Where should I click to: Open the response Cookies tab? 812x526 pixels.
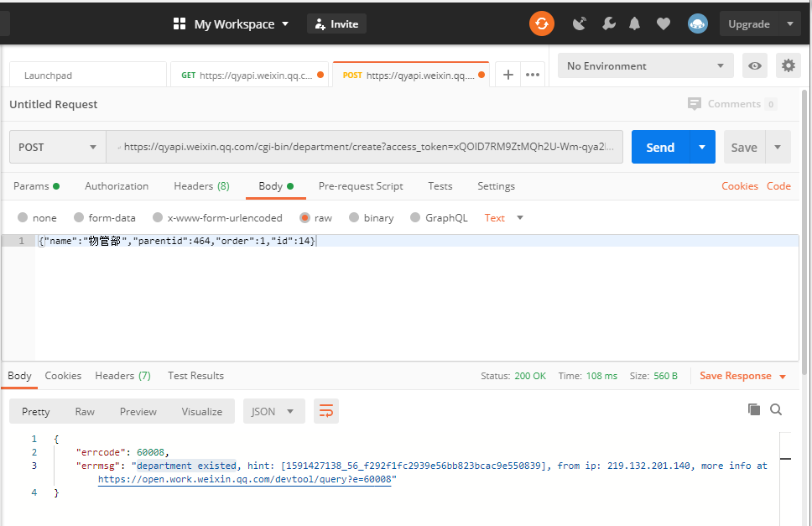pos(63,375)
